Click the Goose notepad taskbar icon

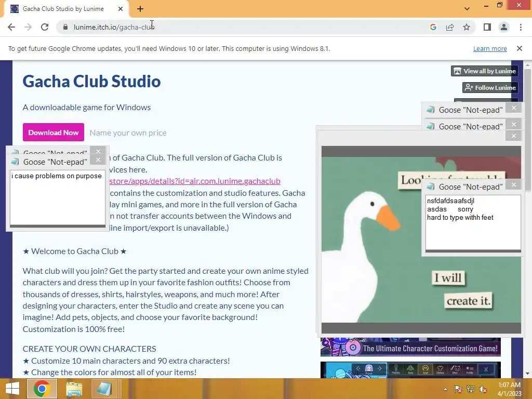click(x=104, y=389)
